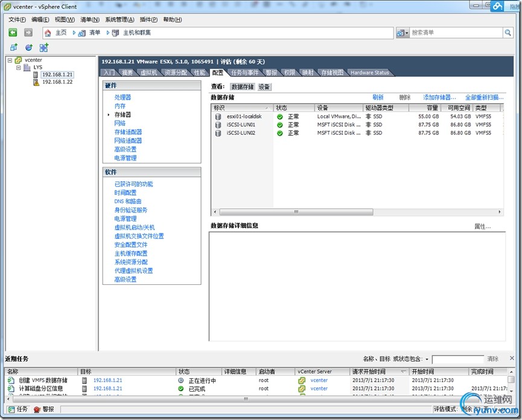Click the inventory search field

[x=456, y=33]
